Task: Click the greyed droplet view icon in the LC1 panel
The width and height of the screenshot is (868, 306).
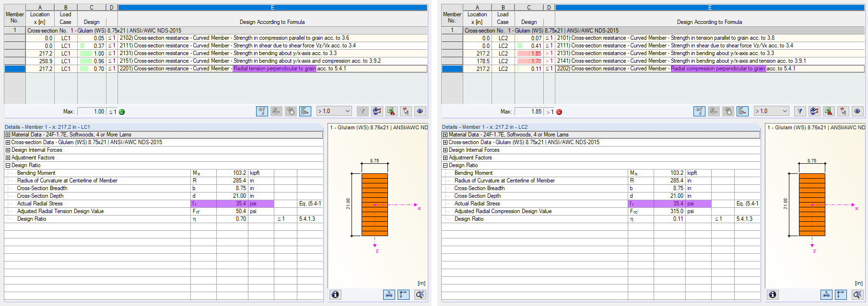Action: (x=291, y=111)
